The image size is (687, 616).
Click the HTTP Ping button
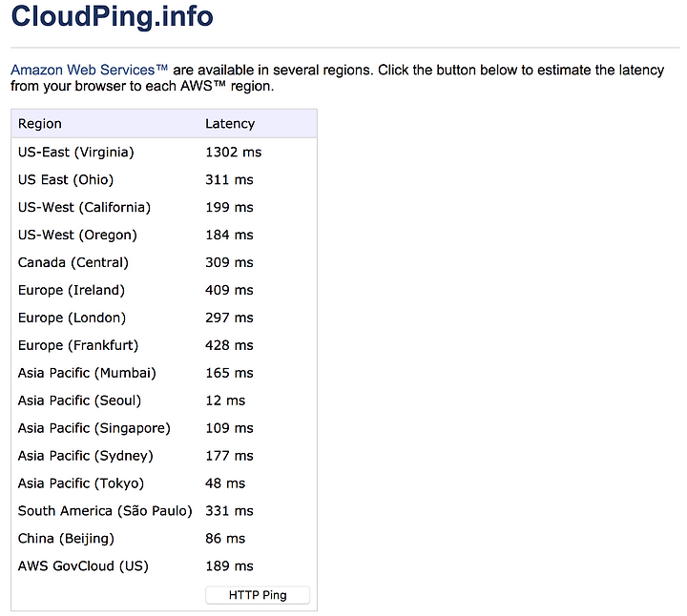258,595
